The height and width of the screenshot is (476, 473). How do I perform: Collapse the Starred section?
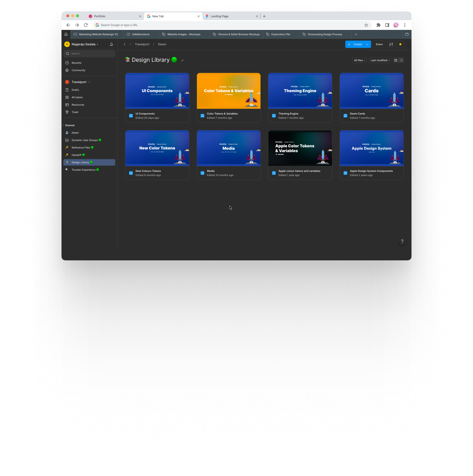click(63, 125)
